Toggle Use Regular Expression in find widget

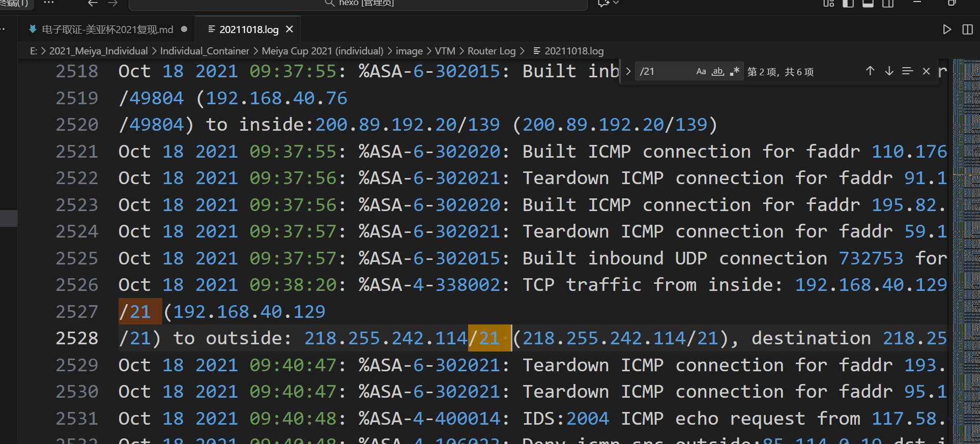(x=734, y=72)
